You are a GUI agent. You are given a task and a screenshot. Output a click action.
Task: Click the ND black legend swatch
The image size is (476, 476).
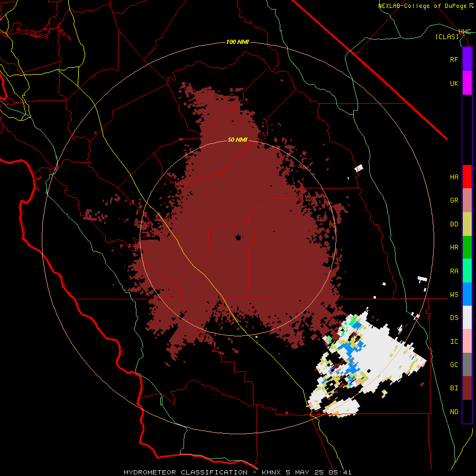pyautogui.click(x=467, y=411)
